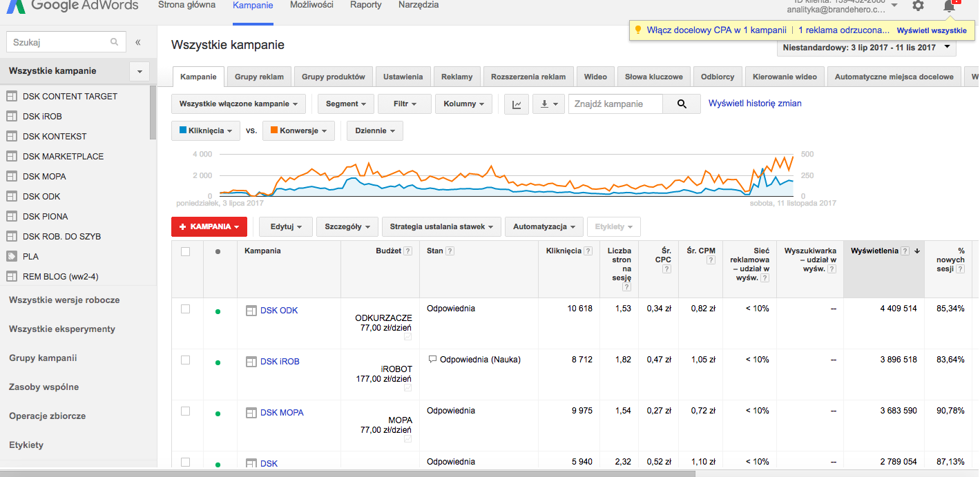Click the download report icon
Screen dimensions: 980x477
pos(549,104)
